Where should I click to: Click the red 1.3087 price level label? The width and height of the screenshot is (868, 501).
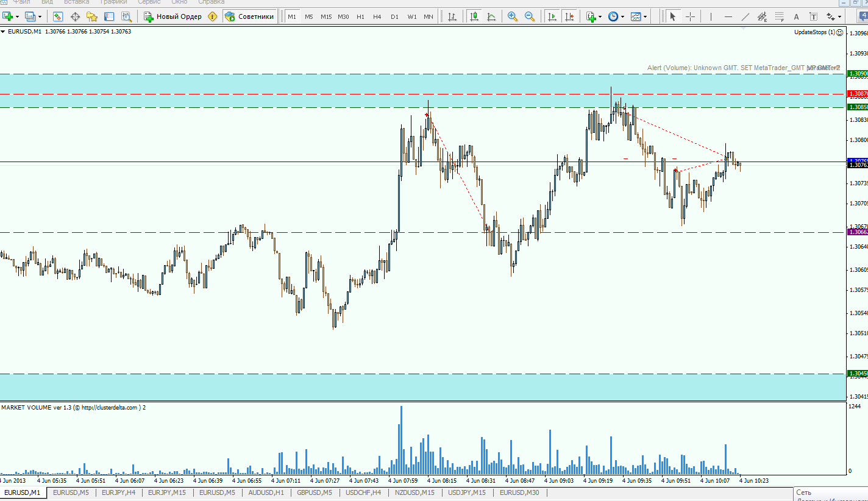pos(857,94)
